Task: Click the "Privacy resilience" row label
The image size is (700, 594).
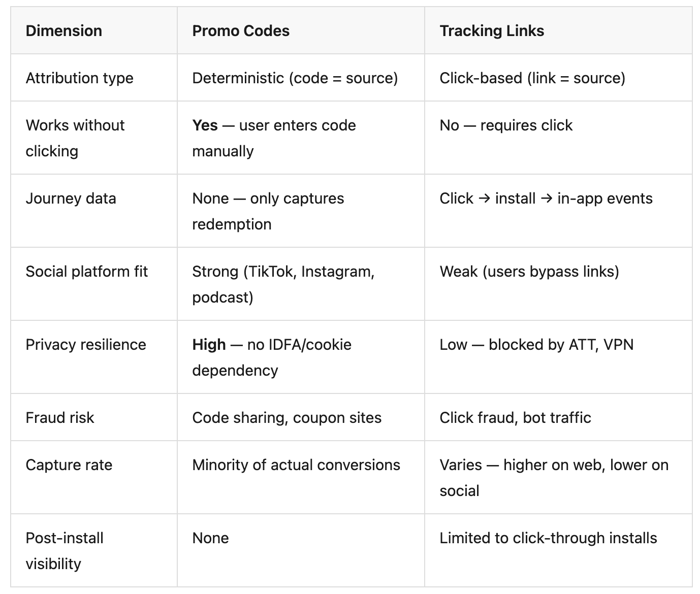Action: (86, 345)
